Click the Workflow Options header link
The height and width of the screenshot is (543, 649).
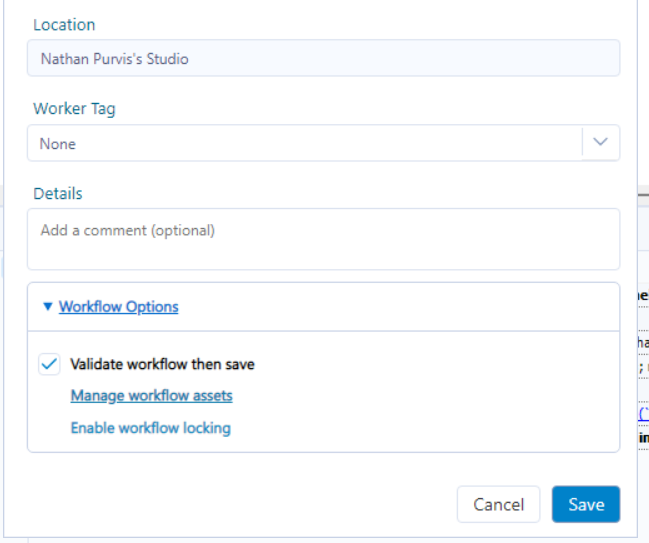click(x=118, y=307)
